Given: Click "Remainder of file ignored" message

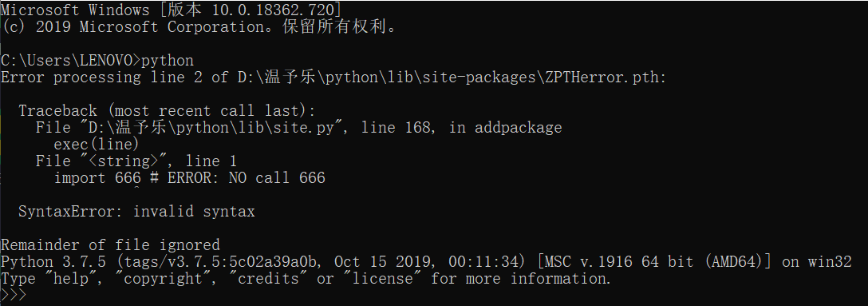Looking at the screenshot, I should pyautogui.click(x=110, y=244).
